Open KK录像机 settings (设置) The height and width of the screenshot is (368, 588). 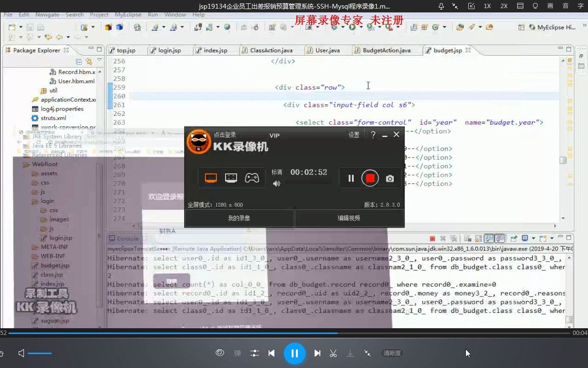[x=354, y=135]
